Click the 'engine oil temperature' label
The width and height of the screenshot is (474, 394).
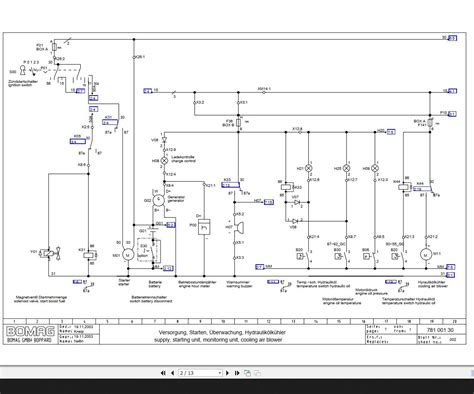pyautogui.click(x=342, y=303)
